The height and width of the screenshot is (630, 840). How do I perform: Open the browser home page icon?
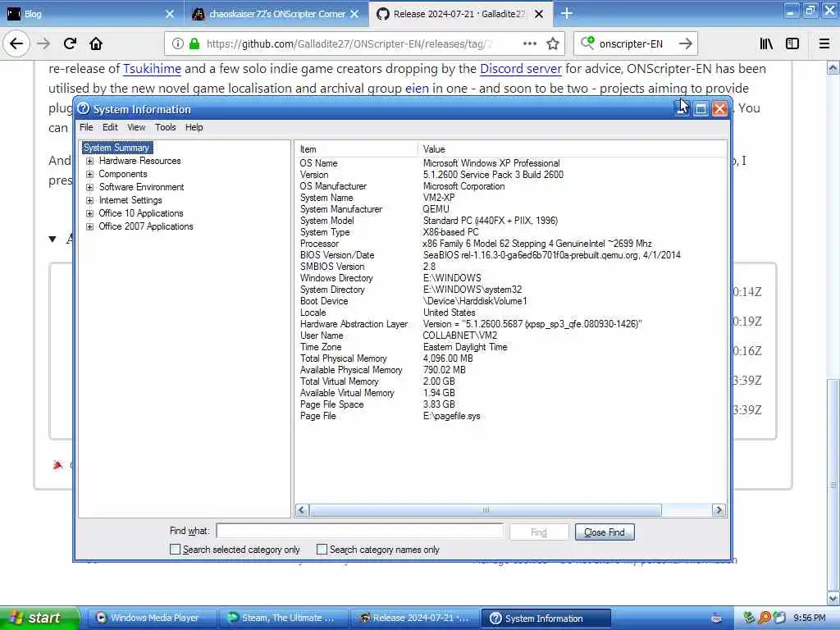[x=96, y=44]
